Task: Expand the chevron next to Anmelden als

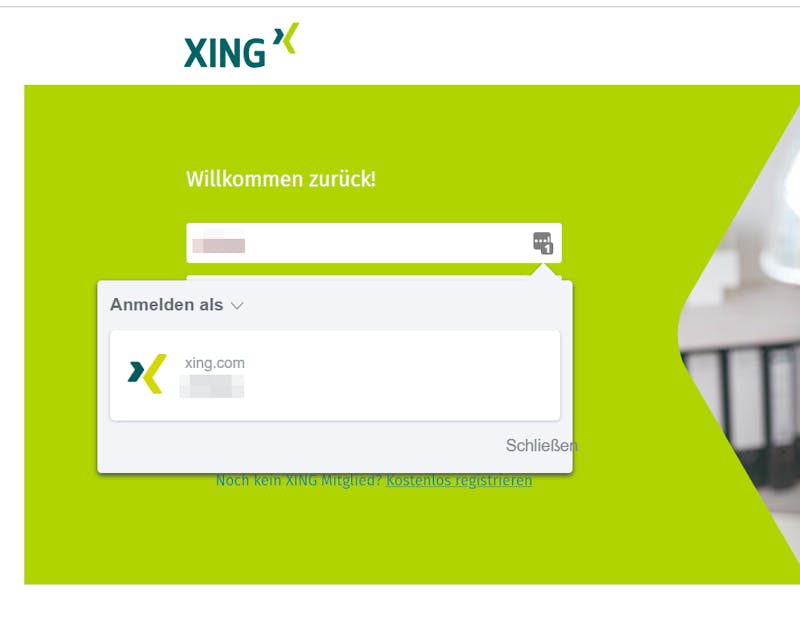Action: (x=237, y=306)
